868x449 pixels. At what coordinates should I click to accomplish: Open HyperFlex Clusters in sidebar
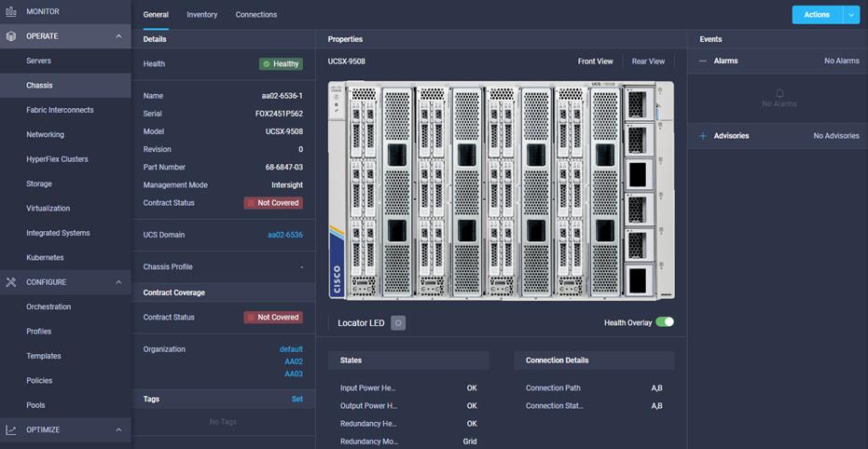click(65, 159)
